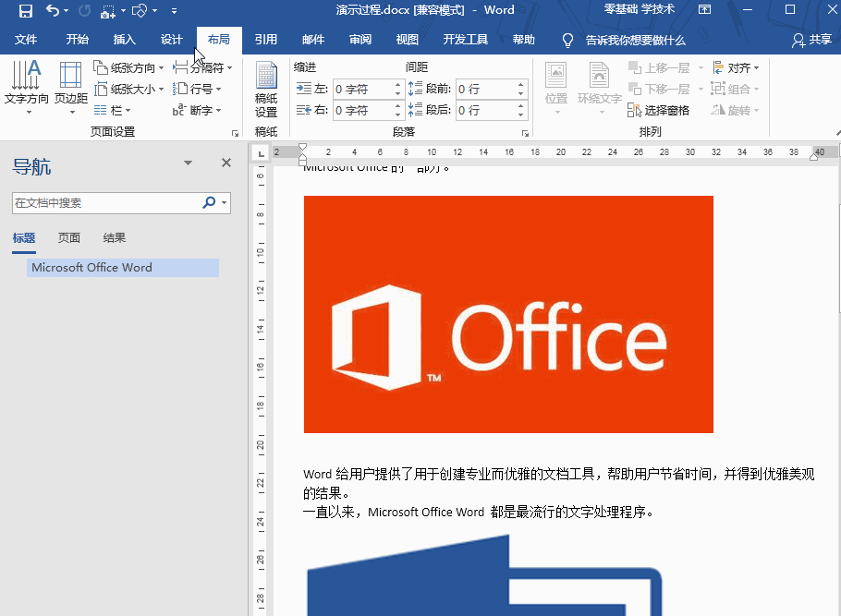Open the navigation pane options arrow
Viewport: 841px width, 616px height.
(x=188, y=163)
